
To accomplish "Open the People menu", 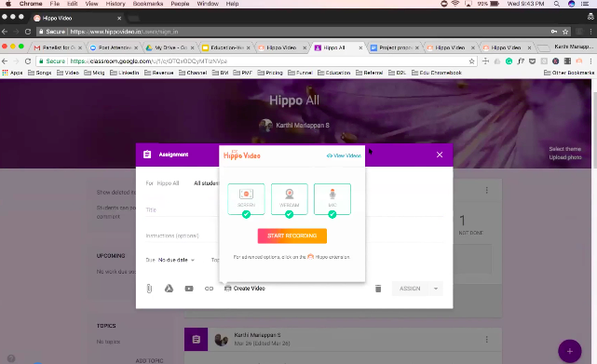I will 180,4.
